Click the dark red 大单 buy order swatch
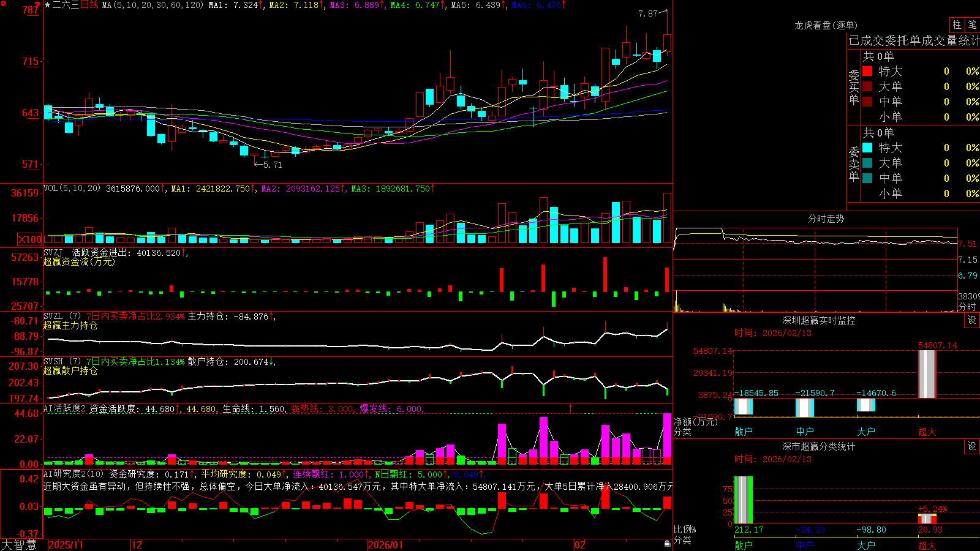This screenshot has width=980, height=551. 867,86
